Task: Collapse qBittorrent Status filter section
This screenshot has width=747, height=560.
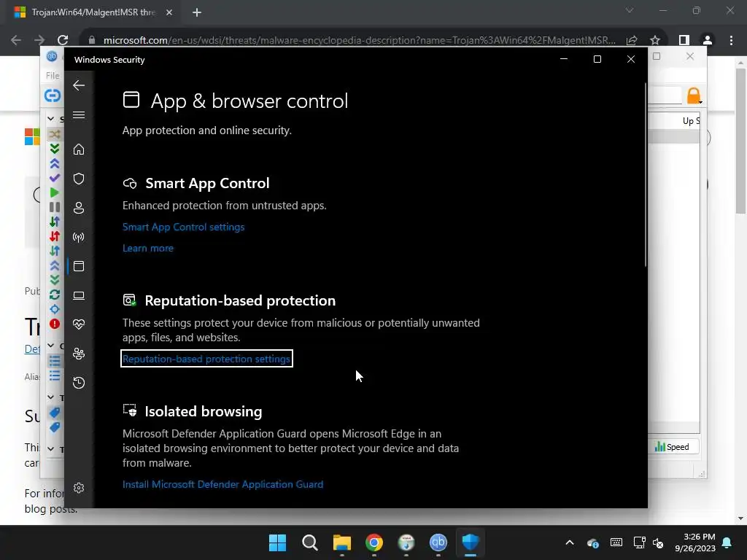Action: (51, 118)
